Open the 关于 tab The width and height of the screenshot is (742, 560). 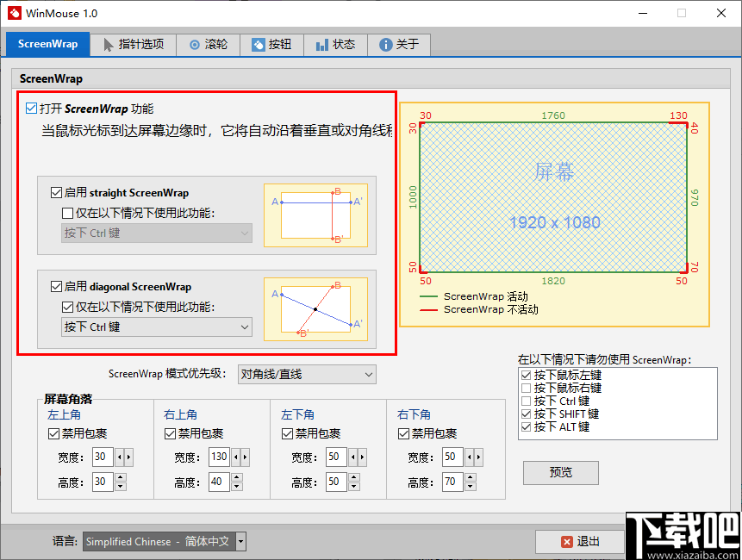point(399,45)
